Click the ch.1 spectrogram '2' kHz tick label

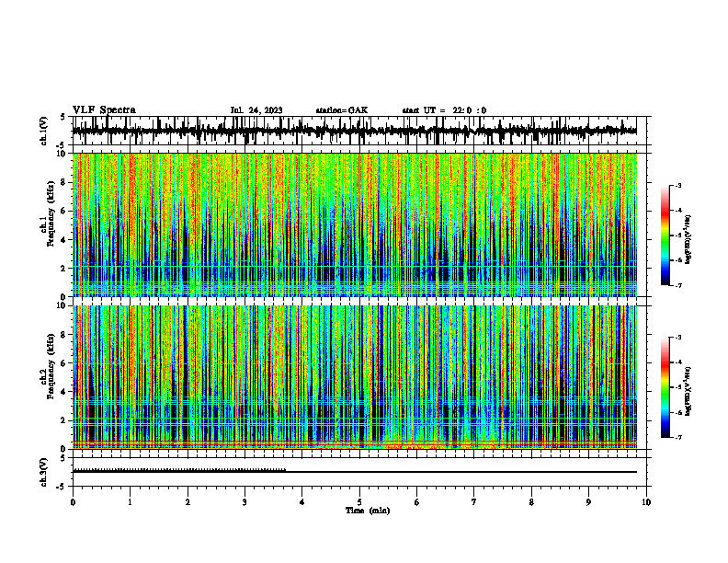(63, 268)
